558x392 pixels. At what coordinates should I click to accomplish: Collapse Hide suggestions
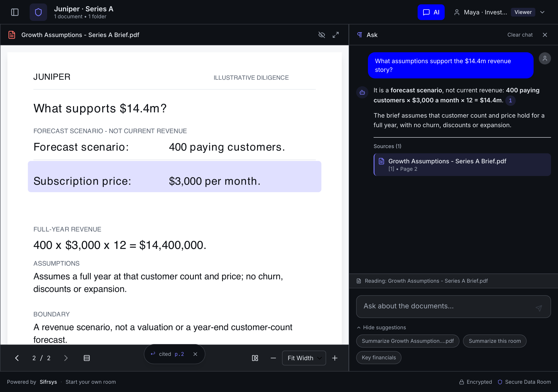click(381, 327)
